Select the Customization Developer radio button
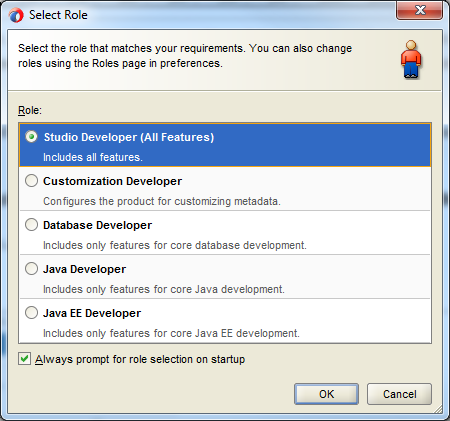This screenshot has width=450, height=421. point(31,181)
